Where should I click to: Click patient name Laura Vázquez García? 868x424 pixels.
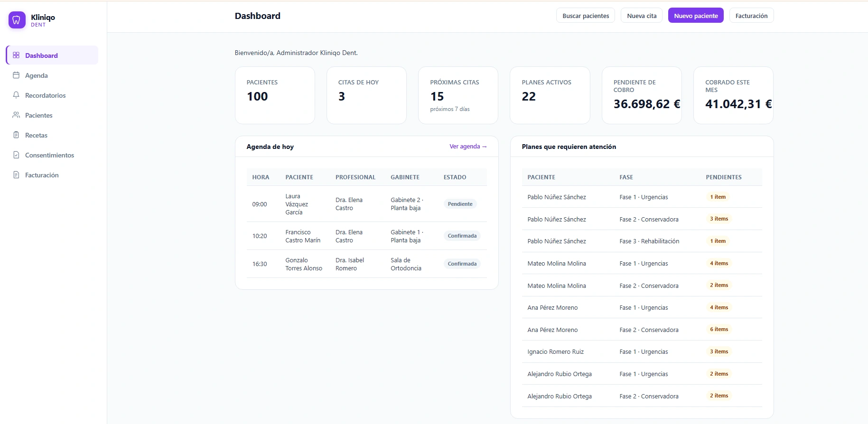(x=297, y=204)
